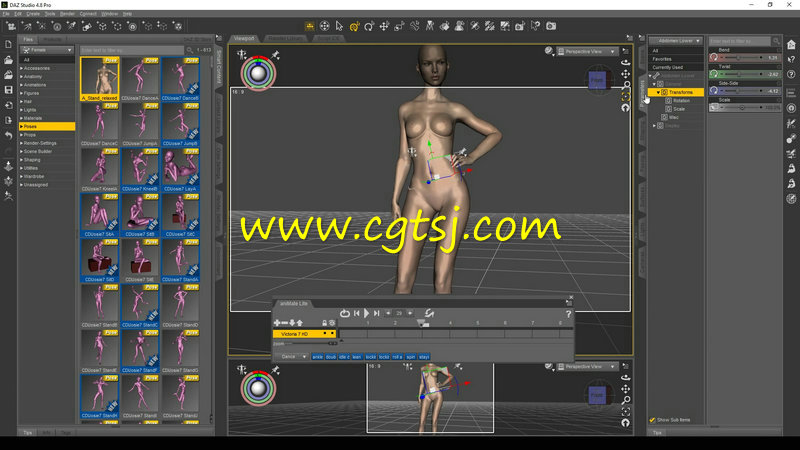Select the Translate move tool in toolbar
Image resolution: width=800 pixels, height=450 pixels.
[x=384, y=26]
